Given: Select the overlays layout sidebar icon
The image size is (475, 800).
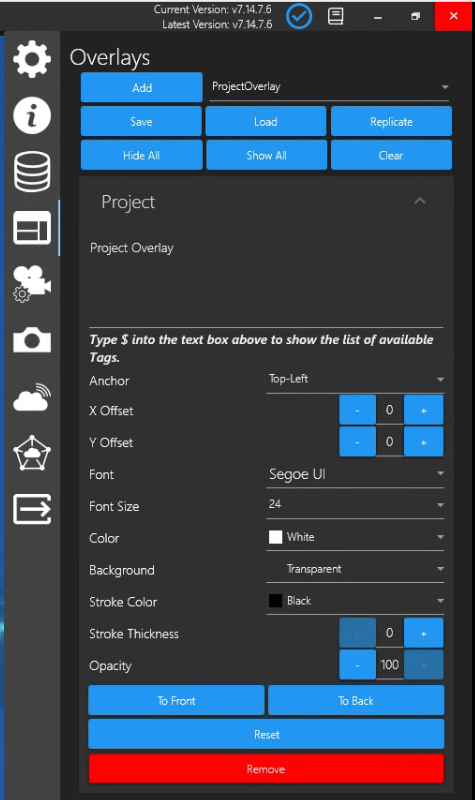Looking at the screenshot, I should [x=32, y=228].
